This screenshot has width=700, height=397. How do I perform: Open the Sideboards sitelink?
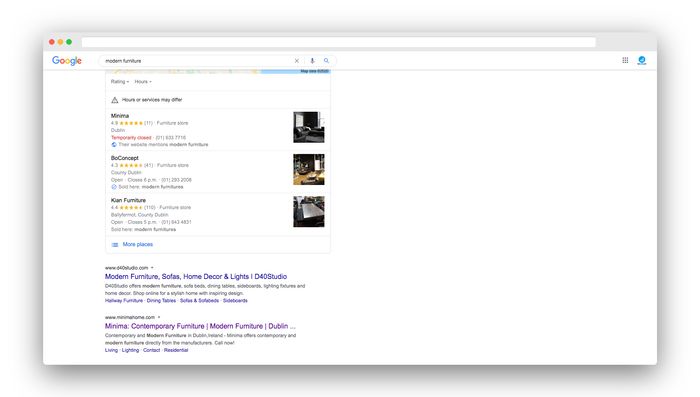click(235, 301)
